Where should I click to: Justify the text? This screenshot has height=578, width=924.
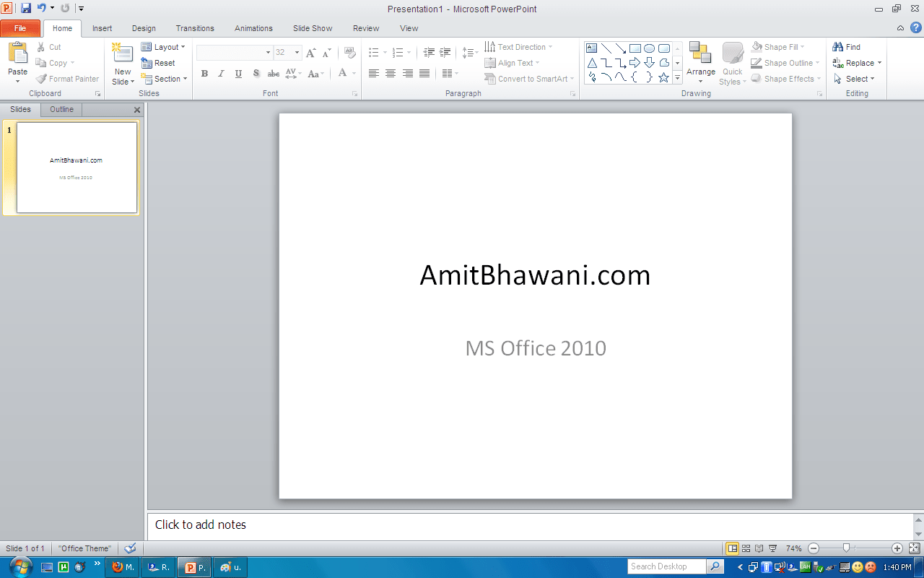(x=424, y=73)
